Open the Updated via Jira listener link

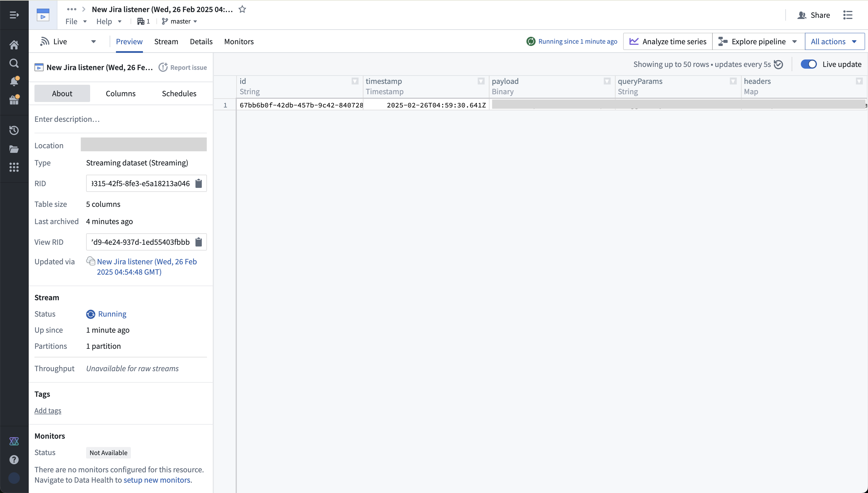146,267
